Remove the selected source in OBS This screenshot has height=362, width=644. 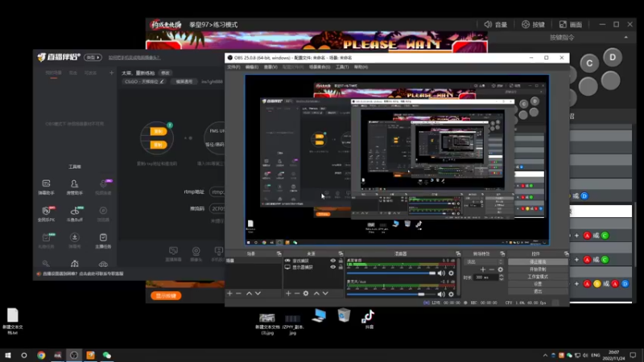coord(297,293)
